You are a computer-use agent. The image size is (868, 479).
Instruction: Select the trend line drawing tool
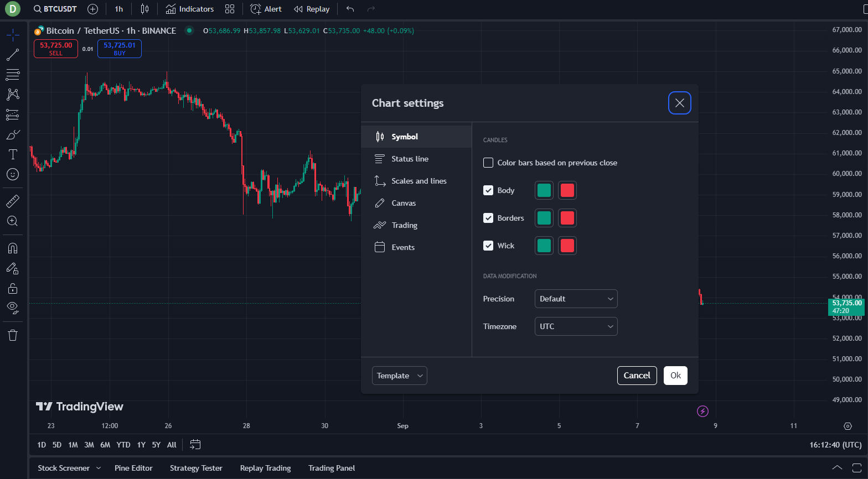click(x=13, y=55)
